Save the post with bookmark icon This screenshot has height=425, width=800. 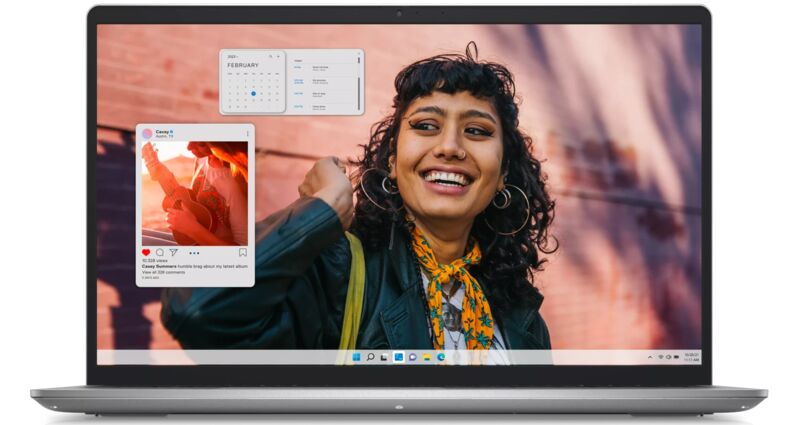click(243, 253)
